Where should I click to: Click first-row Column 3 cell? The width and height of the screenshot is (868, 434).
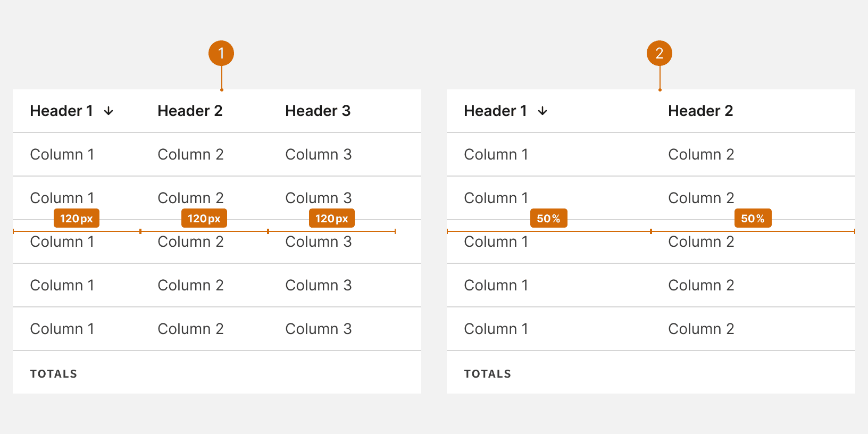pos(318,154)
